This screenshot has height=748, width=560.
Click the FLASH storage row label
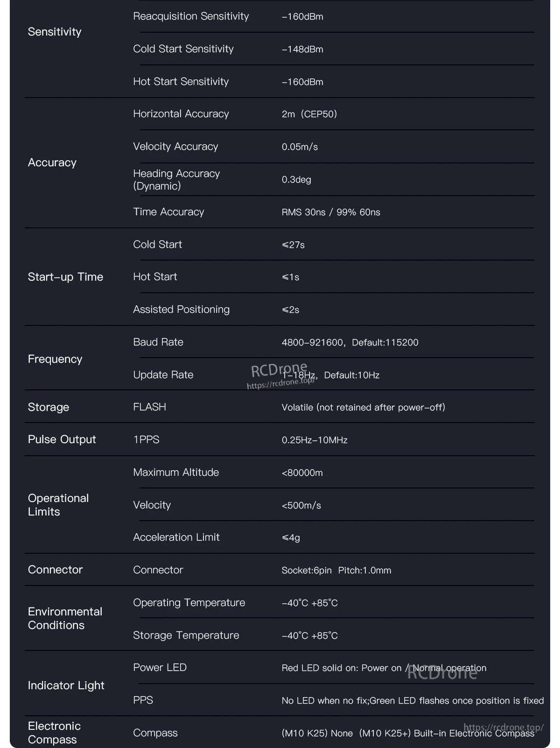149,407
